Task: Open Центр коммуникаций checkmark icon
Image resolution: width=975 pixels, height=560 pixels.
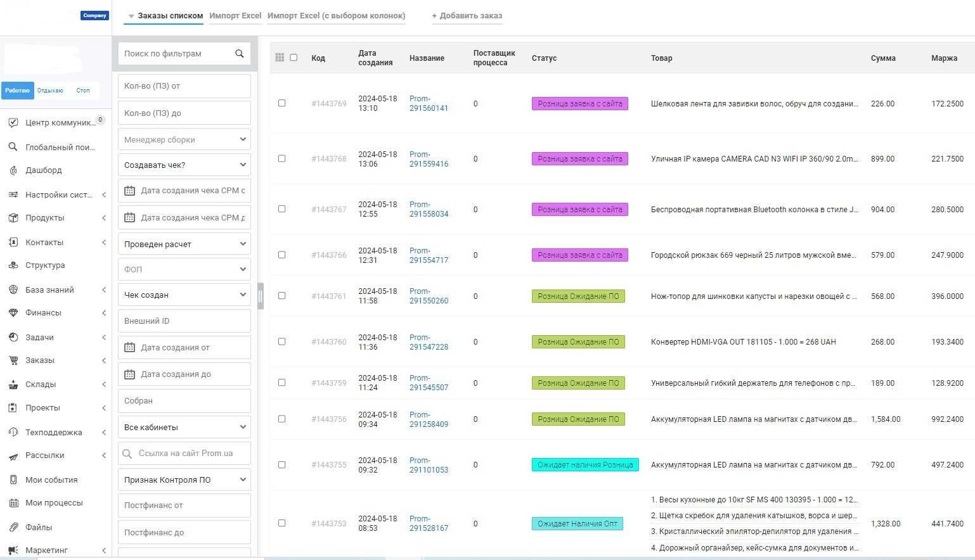Action: tap(13, 122)
